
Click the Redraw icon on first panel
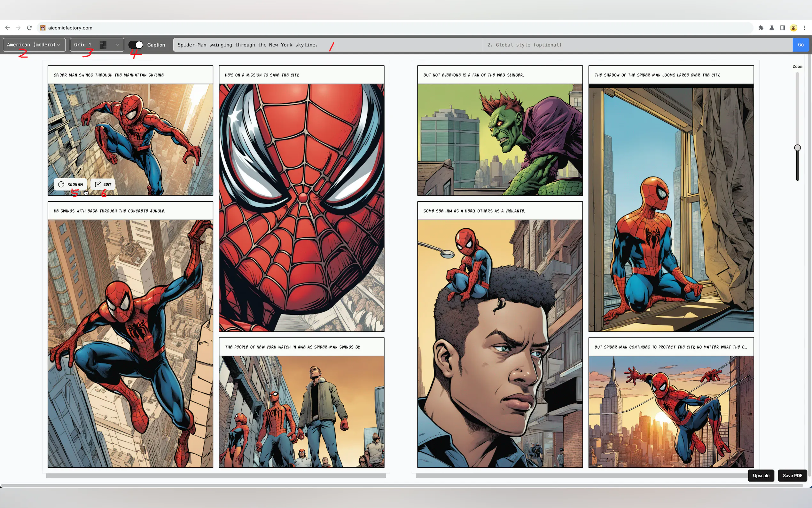point(61,184)
